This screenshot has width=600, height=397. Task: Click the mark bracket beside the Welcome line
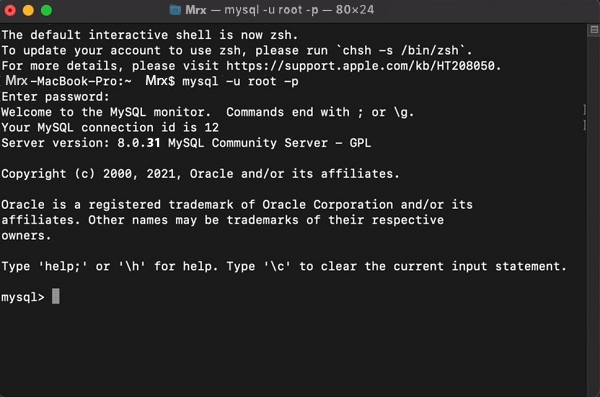click(584, 110)
